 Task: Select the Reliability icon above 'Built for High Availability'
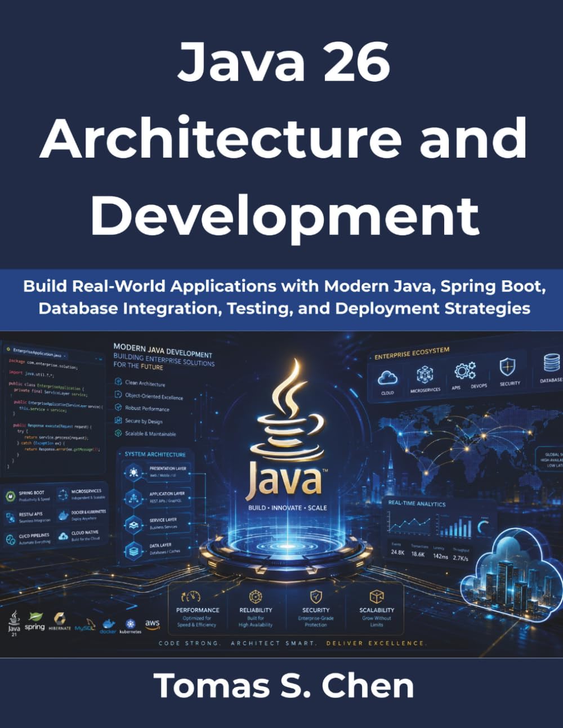pyautogui.click(x=256, y=596)
